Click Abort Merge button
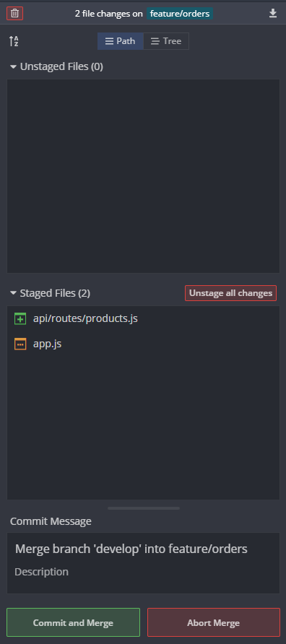The width and height of the screenshot is (286, 644). click(213, 622)
